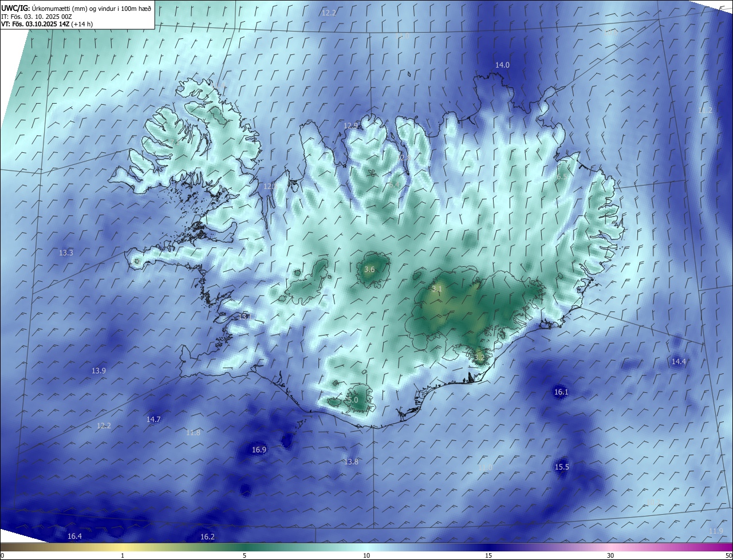Click the 3.1 value over Vatnajökull

437,289
